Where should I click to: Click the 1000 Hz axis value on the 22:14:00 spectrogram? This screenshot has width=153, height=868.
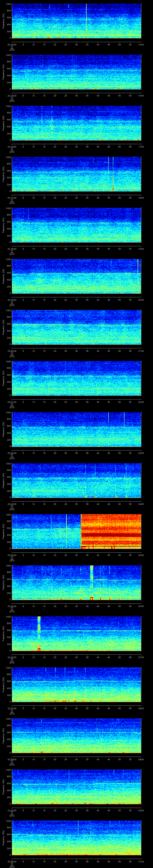point(8,4)
